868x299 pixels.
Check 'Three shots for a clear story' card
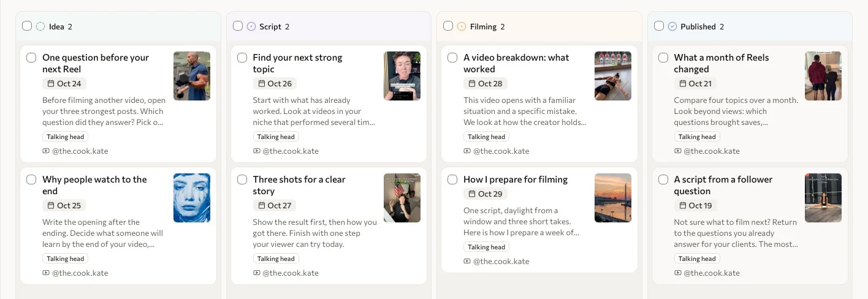click(242, 180)
